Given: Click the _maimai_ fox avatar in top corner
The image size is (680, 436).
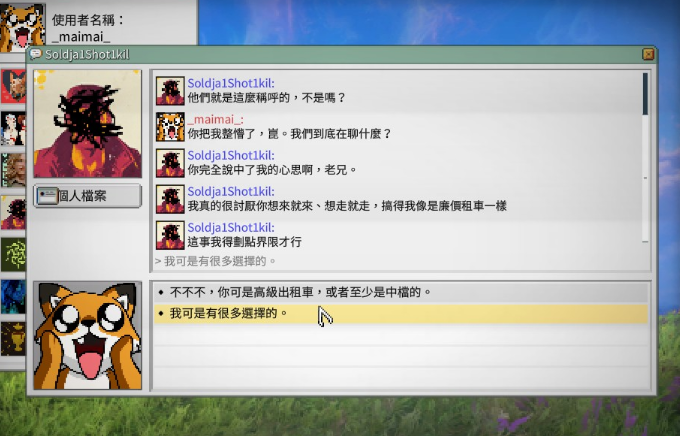Looking at the screenshot, I should click(22, 26).
